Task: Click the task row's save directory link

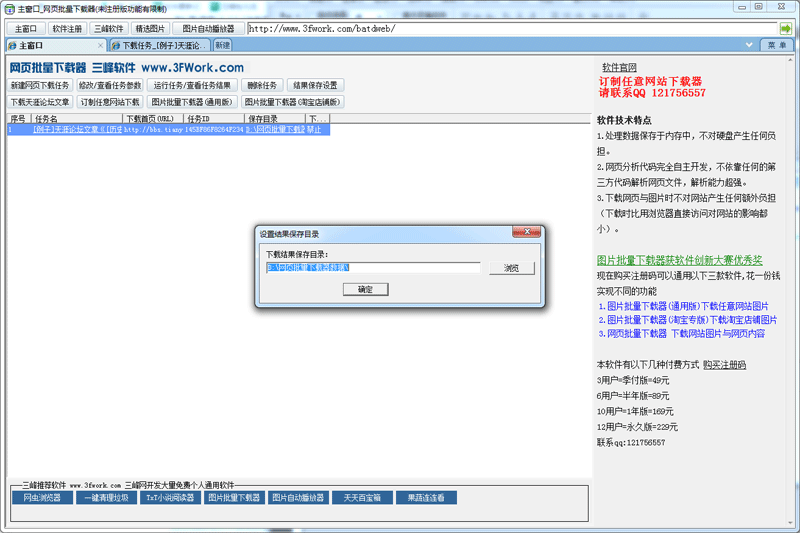Action: tap(275, 130)
